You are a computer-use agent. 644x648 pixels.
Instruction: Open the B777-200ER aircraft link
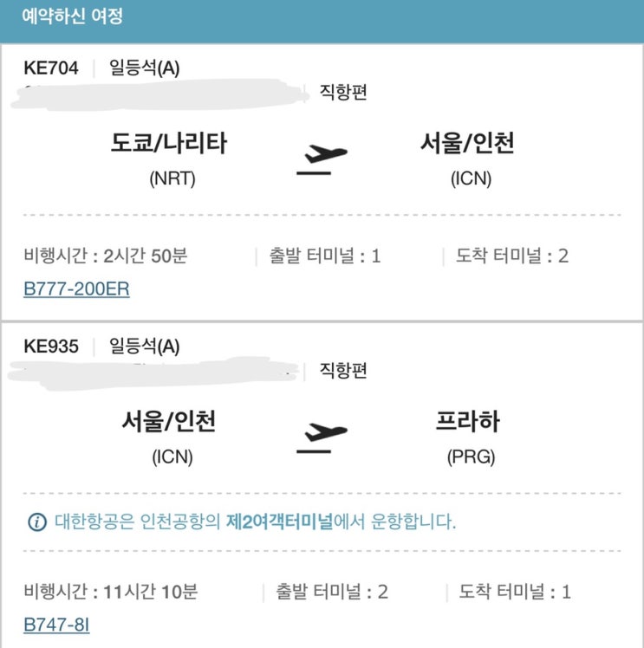(x=76, y=288)
